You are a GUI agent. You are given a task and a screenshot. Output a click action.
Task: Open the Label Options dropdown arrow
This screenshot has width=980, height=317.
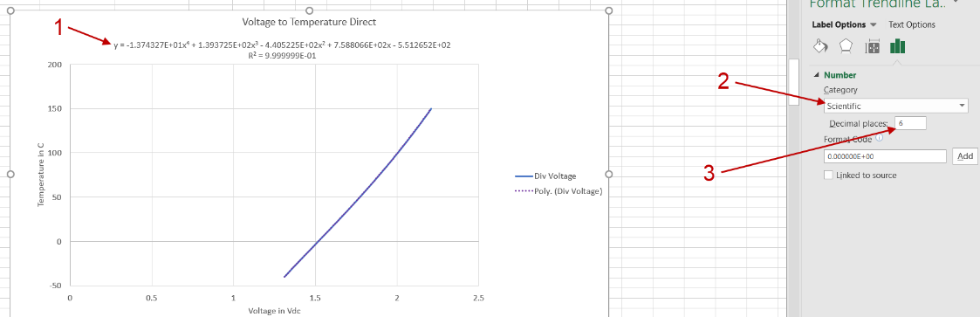pos(874,25)
